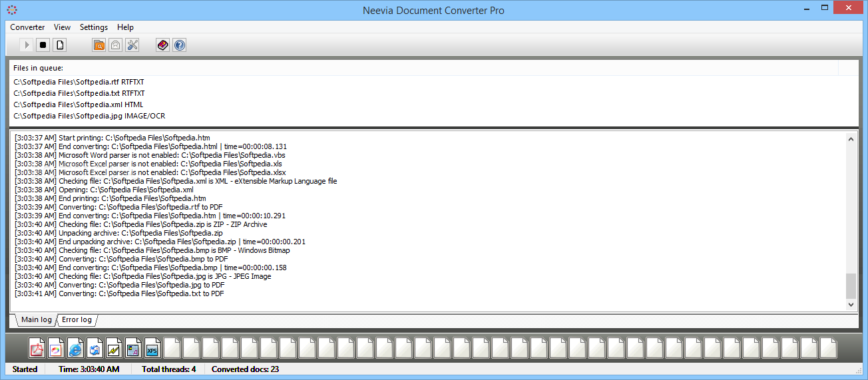Open the Converter menu
Screen dimensions: 868x380
click(x=27, y=27)
